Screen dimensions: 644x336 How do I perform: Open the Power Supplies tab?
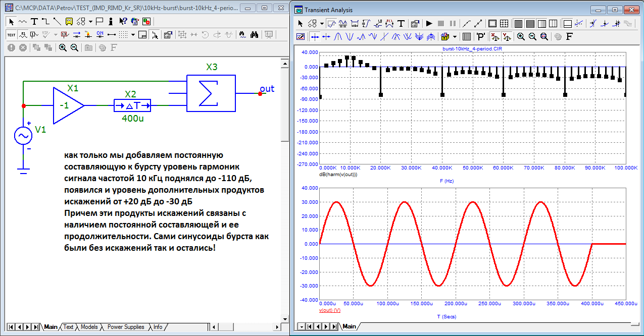coord(125,327)
